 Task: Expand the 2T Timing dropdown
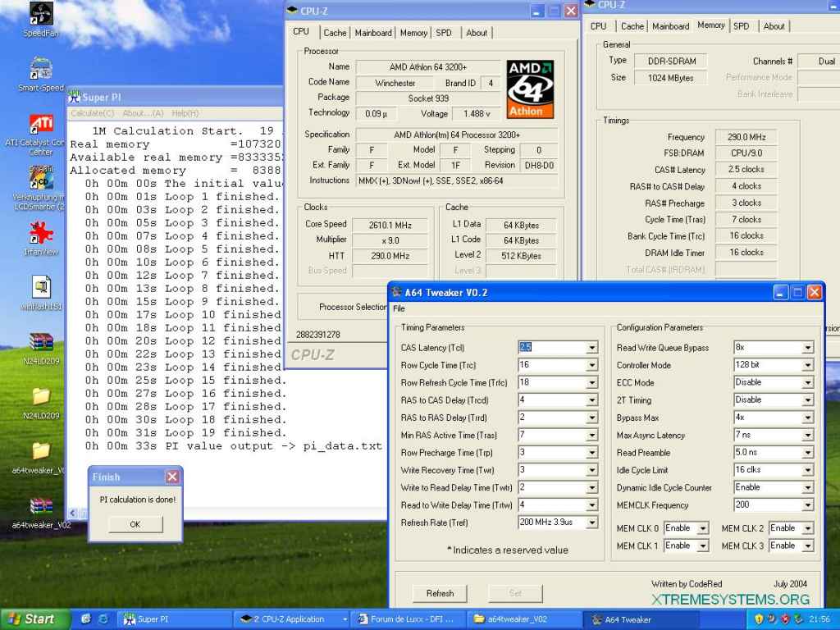(807, 400)
